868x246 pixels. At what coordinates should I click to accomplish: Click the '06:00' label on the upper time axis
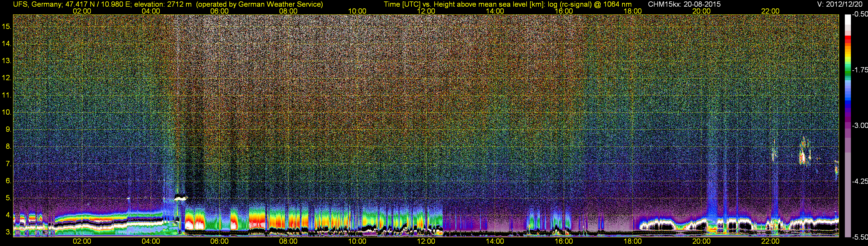click(x=219, y=11)
